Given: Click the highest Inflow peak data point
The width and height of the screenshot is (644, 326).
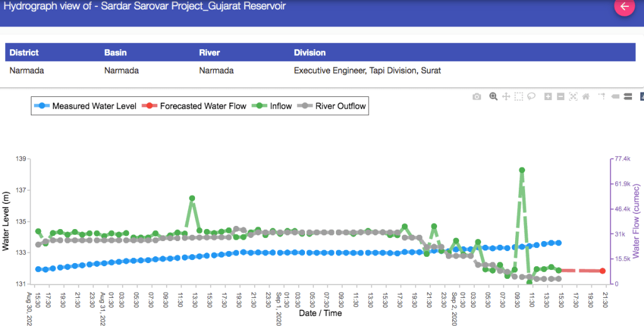Looking at the screenshot, I should tap(522, 171).
